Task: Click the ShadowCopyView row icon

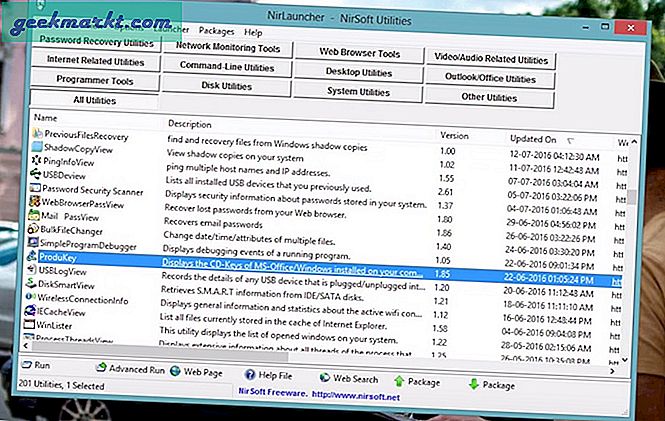Action: [37, 147]
